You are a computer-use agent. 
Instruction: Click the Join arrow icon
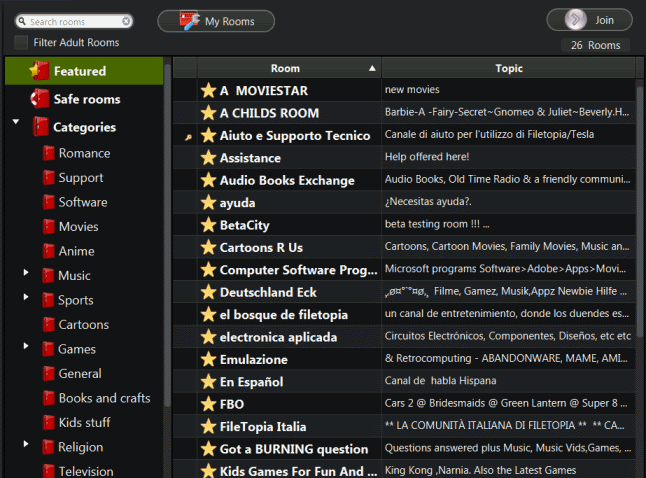coord(576,20)
